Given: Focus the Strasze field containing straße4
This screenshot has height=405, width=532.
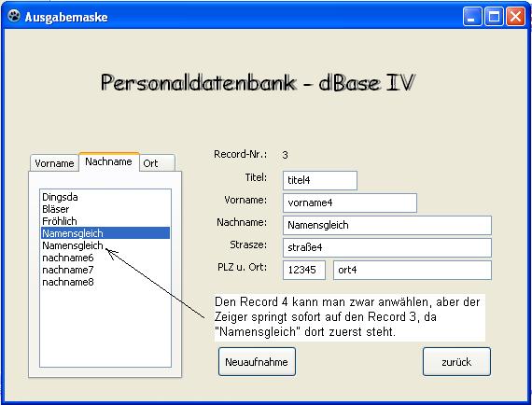Looking at the screenshot, I should 386,247.
